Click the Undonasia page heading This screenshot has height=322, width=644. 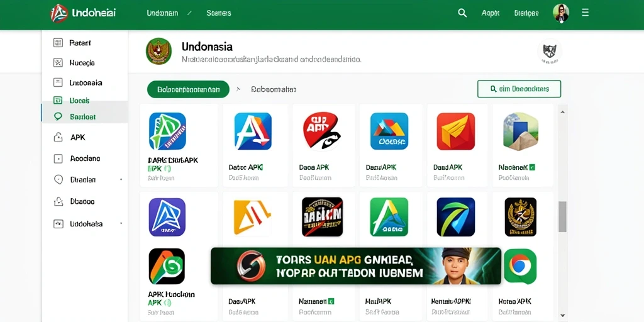pyautogui.click(x=207, y=47)
